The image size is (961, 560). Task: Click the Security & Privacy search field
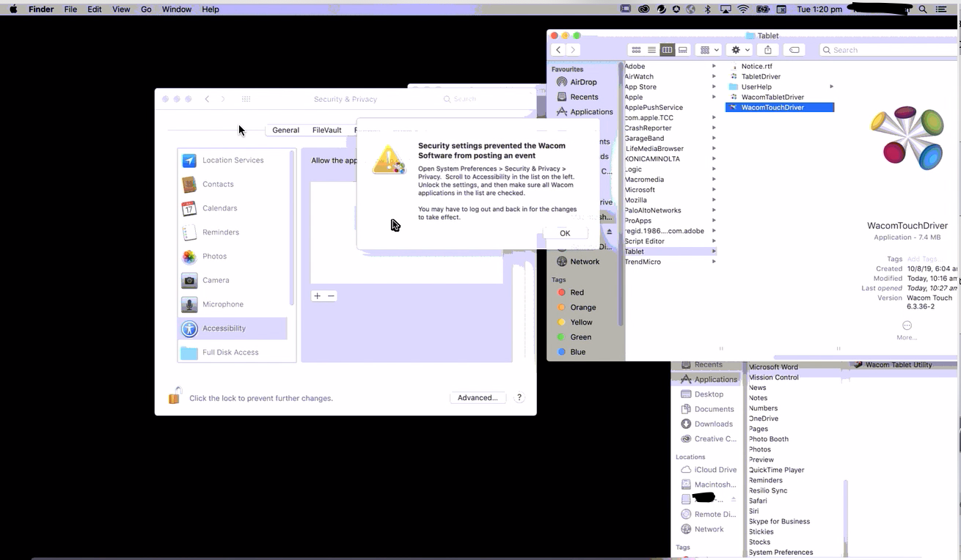[484, 99]
